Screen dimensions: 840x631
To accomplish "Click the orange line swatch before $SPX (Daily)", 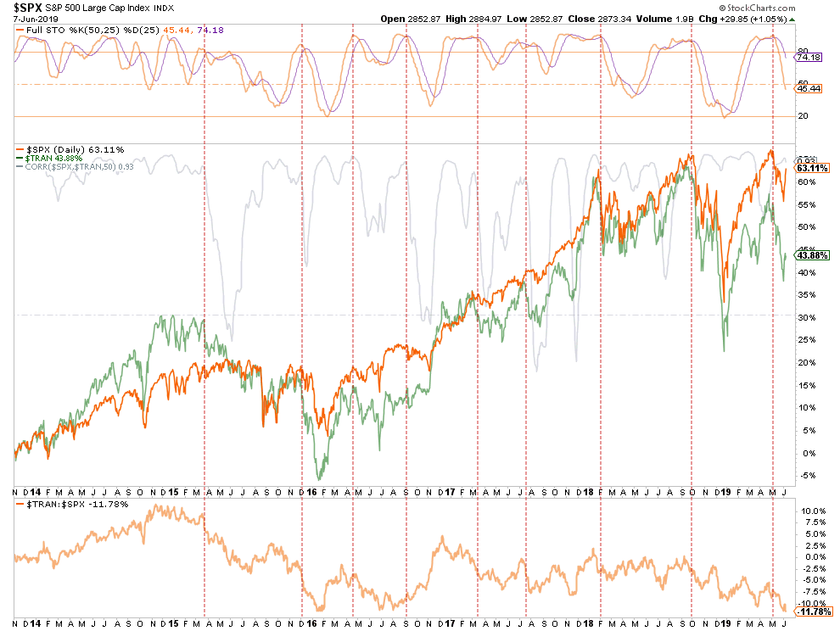I will [x=17, y=149].
